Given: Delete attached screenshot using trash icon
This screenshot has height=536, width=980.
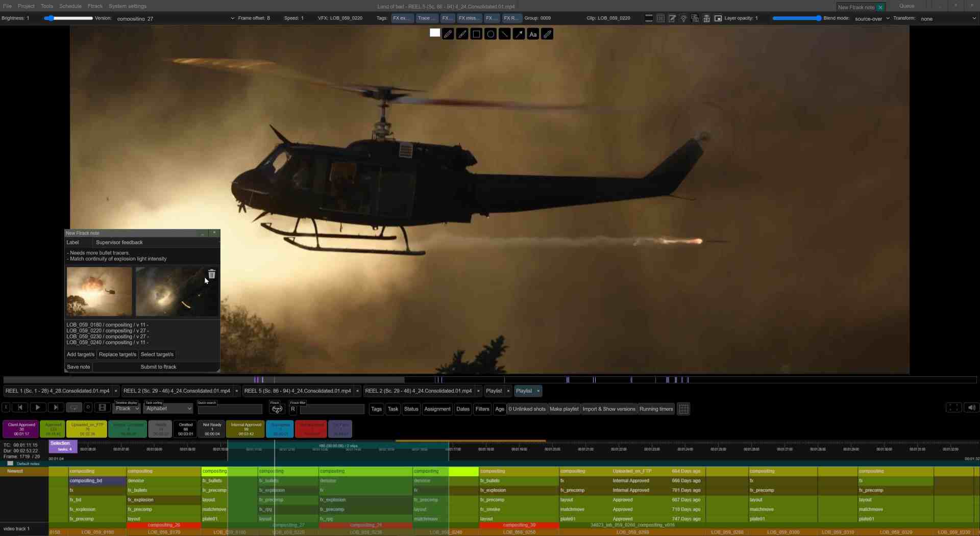Looking at the screenshot, I should [212, 274].
